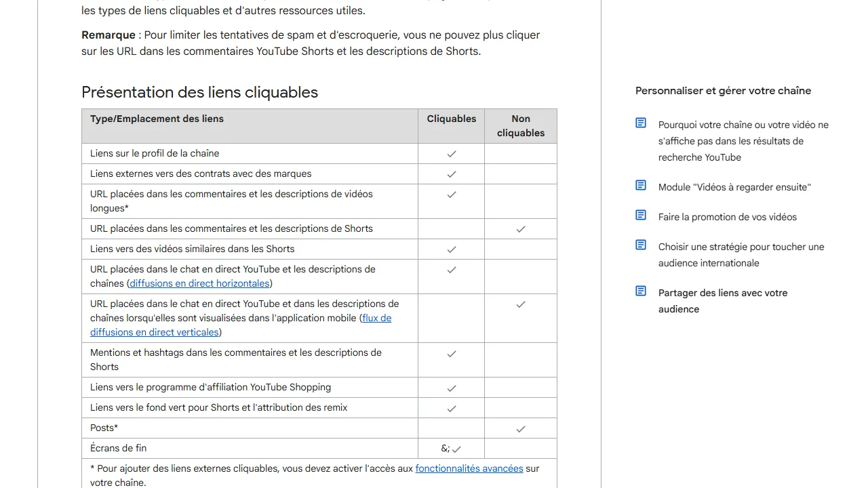
Task: Click 'Liens vers des vidéos similaires dans les Shorts'
Action: (193, 249)
